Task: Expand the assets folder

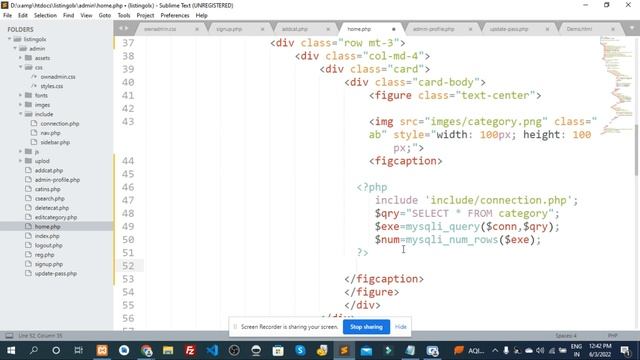Action: tap(20, 58)
